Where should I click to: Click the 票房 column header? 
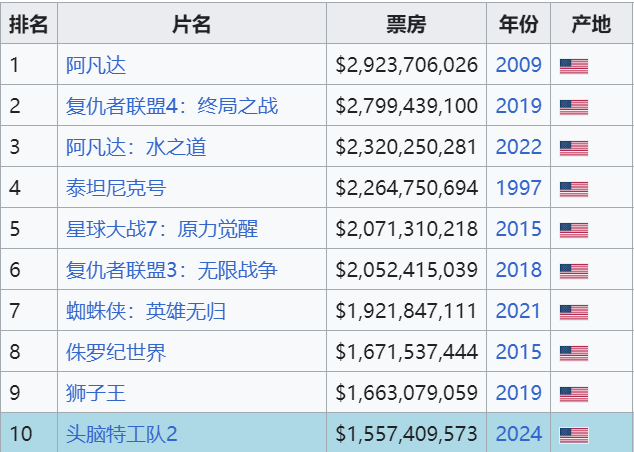406,24
